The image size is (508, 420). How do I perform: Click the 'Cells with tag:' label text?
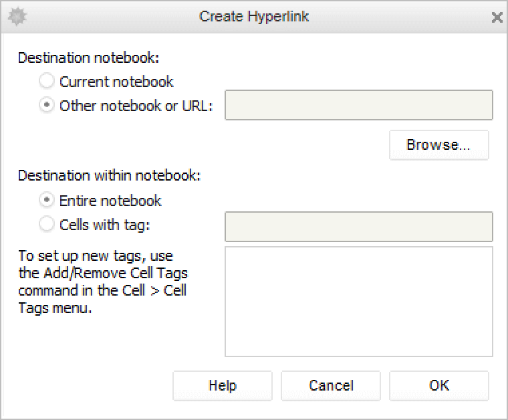(x=104, y=225)
